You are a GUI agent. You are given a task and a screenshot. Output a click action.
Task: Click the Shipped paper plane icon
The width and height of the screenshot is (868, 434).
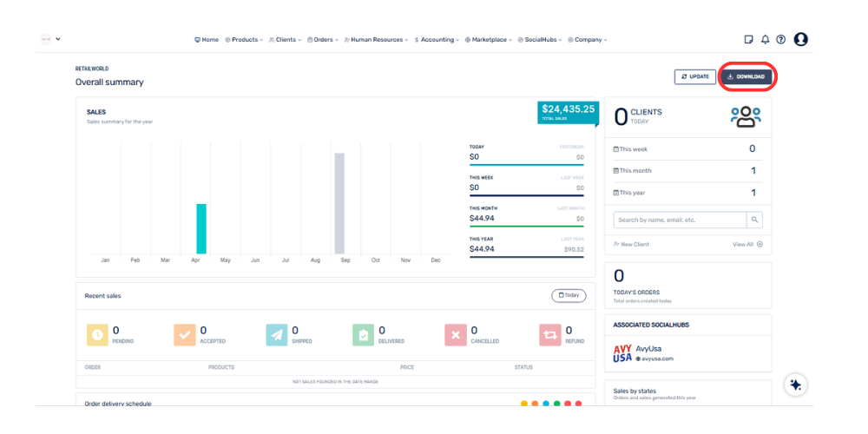coord(277,335)
